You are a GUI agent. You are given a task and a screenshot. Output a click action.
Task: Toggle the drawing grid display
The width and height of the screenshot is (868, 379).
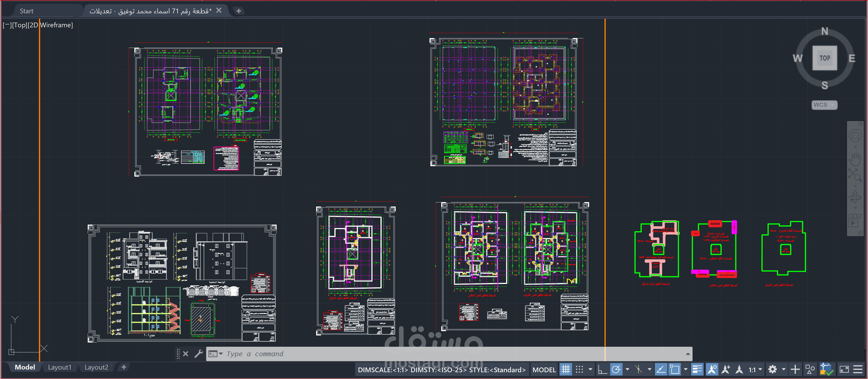point(566,370)
